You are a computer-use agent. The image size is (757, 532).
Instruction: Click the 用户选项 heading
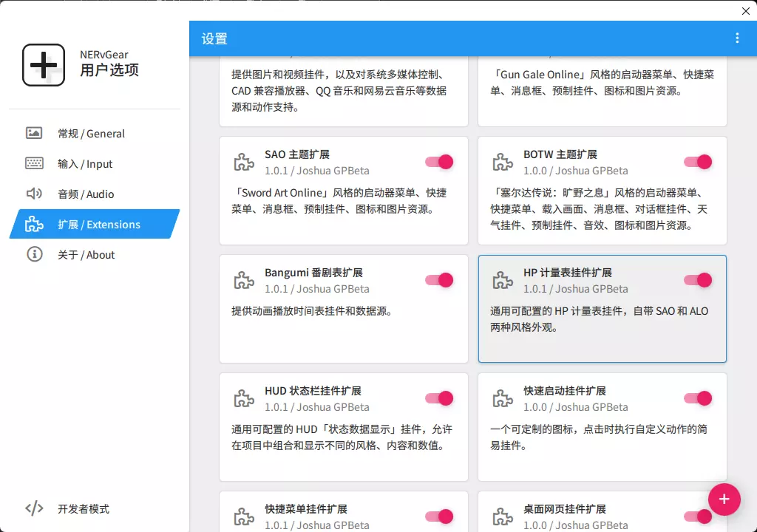point(109,70)
